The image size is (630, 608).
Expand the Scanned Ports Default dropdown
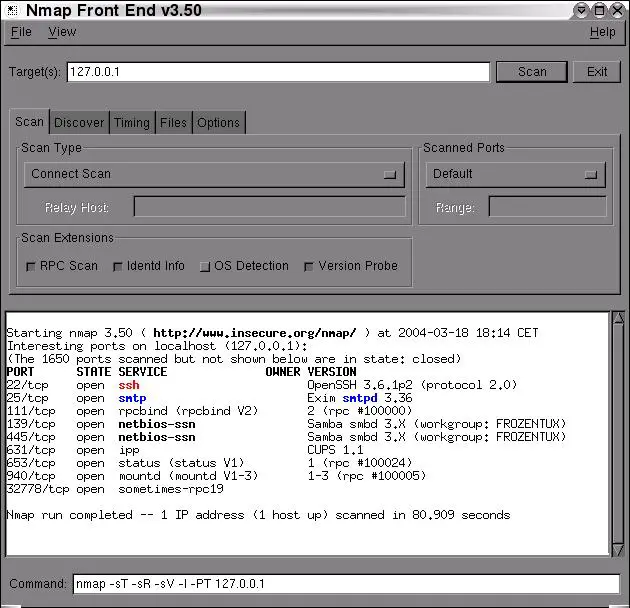click(x=515, y=174)
